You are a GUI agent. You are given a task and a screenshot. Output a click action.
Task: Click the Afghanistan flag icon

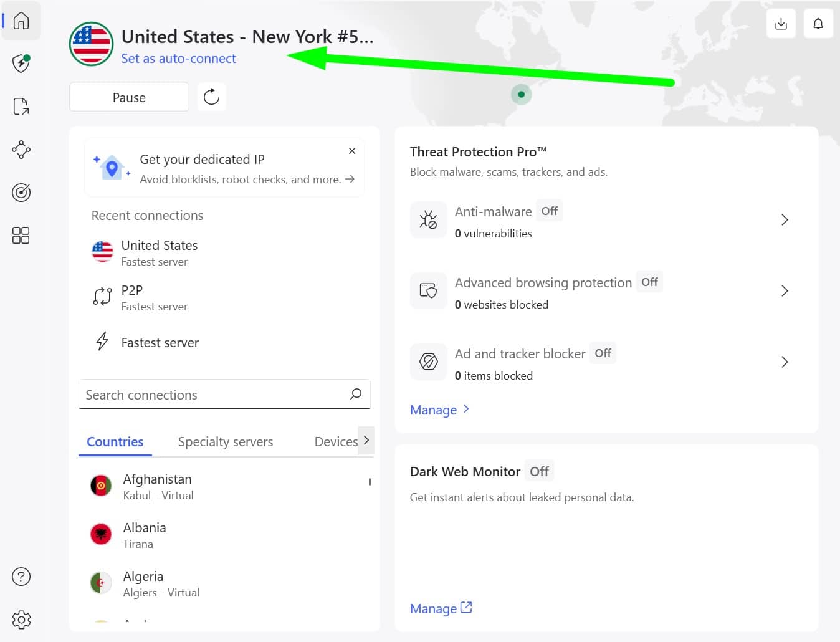101,486
